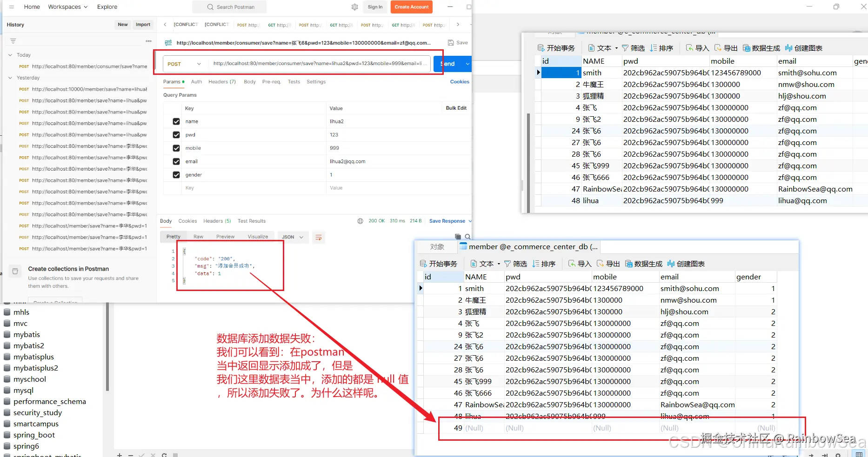Click the History filter icon

(13, 41)
